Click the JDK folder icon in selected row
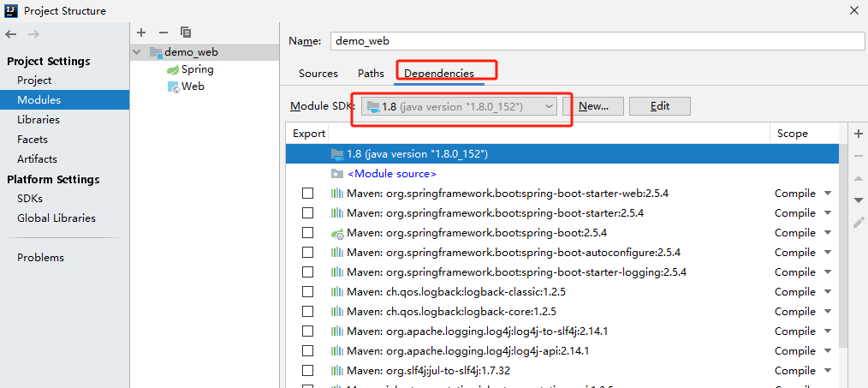The width and height of the screenshot is (868, 388). click(x=337, y=154)
